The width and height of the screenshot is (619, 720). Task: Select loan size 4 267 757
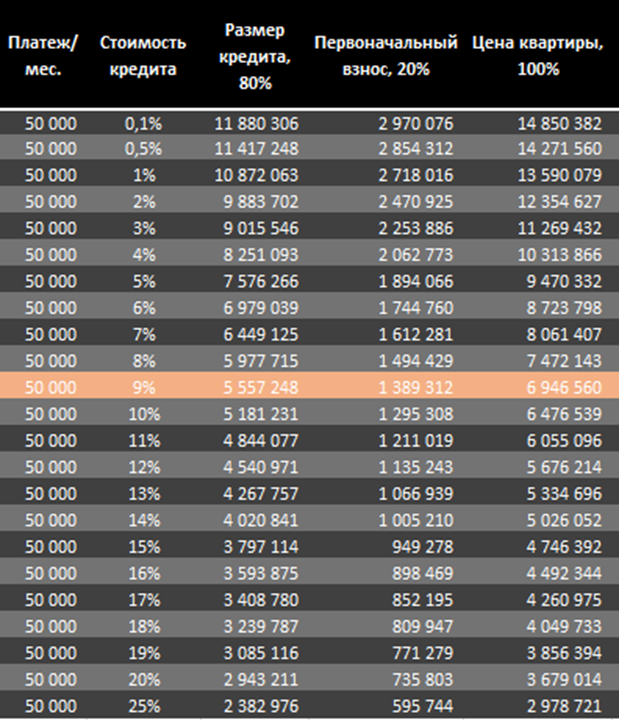tap(261, 494)
